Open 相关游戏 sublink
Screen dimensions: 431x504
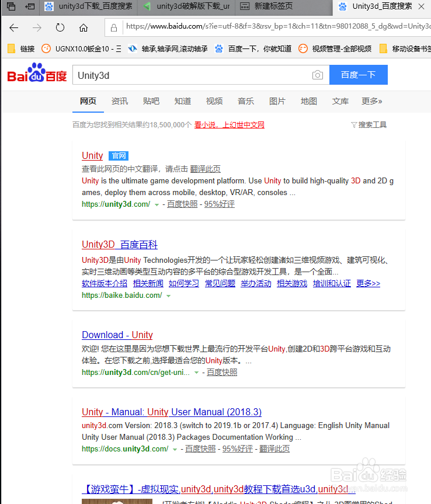292,283
